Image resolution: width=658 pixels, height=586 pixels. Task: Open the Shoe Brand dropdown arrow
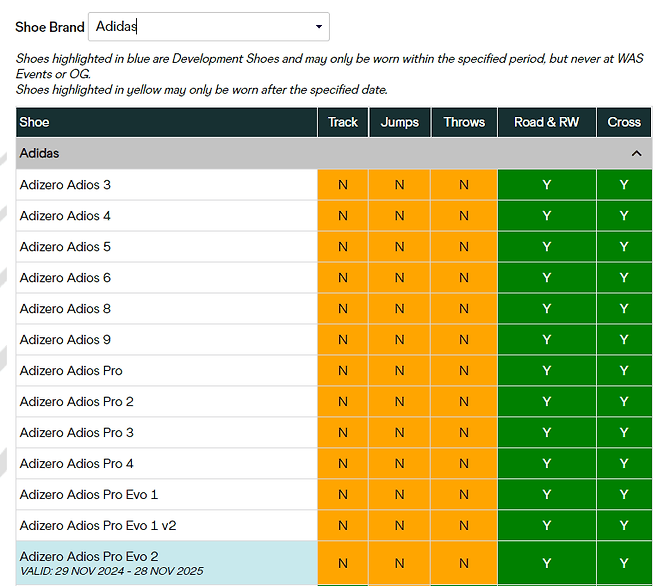(319, 27)
